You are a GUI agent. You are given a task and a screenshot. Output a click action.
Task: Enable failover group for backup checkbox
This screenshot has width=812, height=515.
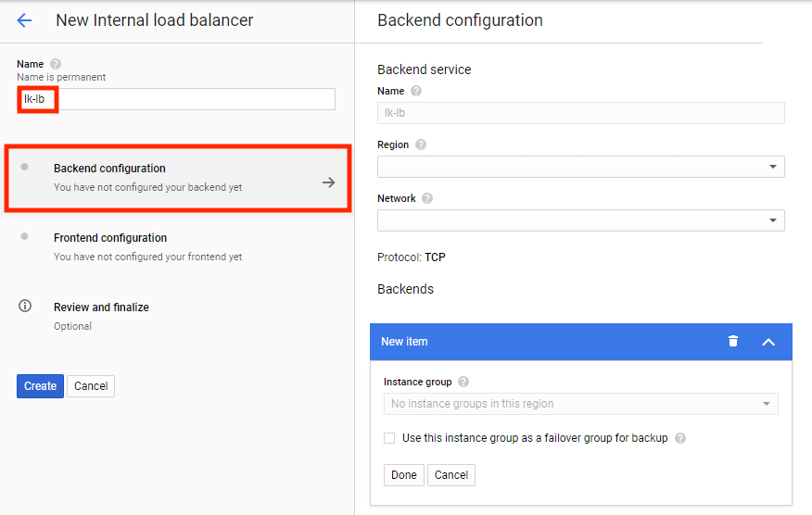click(389, 438)
